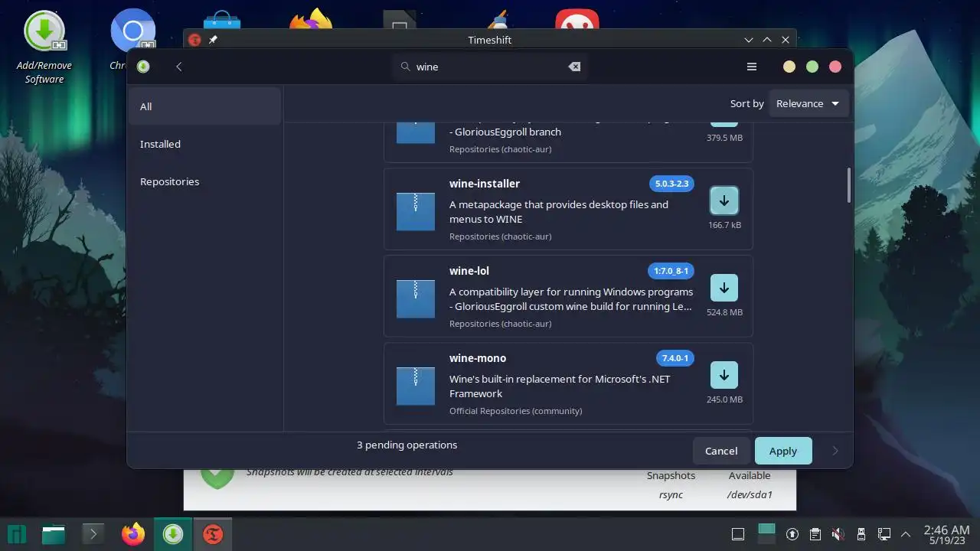Image resolution: width=980 pixels, height=551 pixels.
Task: Click Timeshift green shield status icon
Action: (x=217, y=478)
